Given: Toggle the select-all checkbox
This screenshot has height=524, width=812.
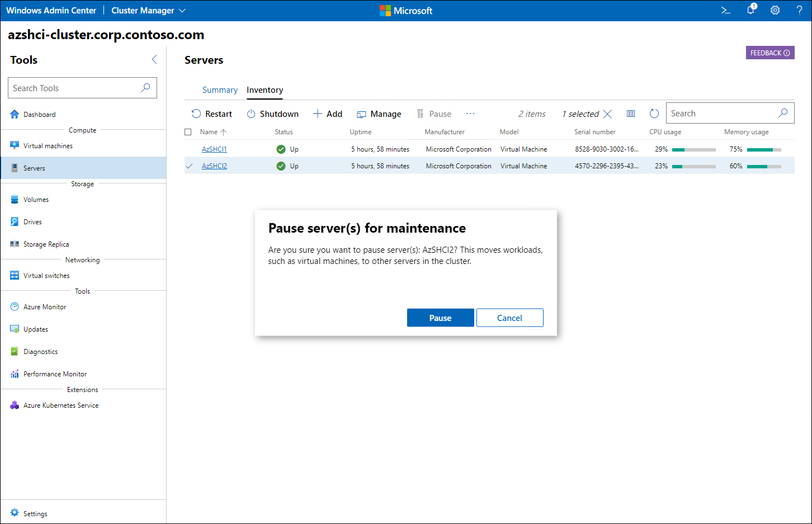Looking at the screenshot, I should click(x=188, y=132).
